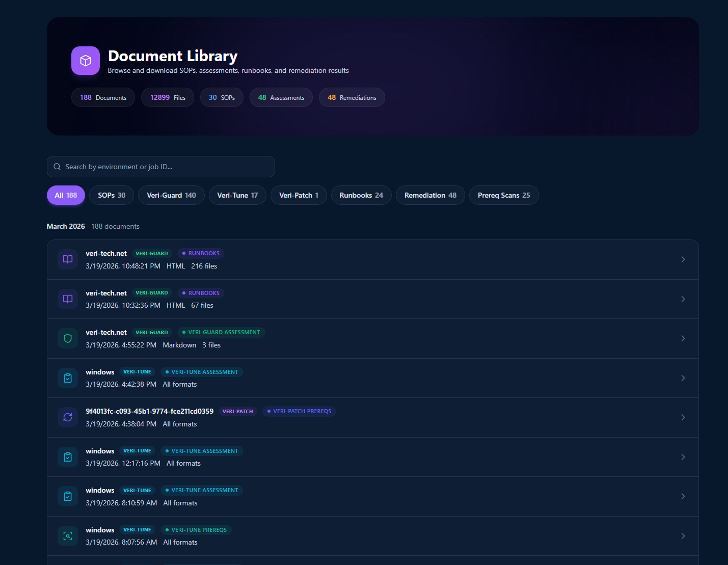Open details for the 9f4013fc Veri-Patch entry

[683, 417]
